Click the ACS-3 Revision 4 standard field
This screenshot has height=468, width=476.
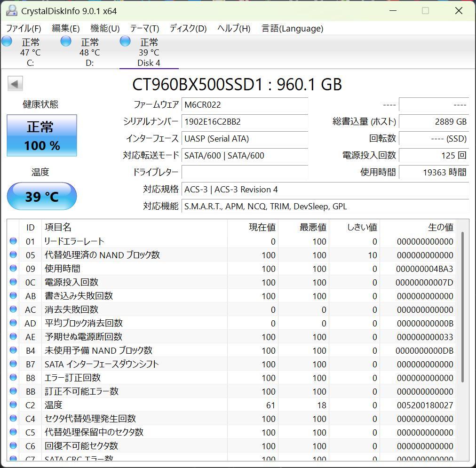[x=325, y=190]
